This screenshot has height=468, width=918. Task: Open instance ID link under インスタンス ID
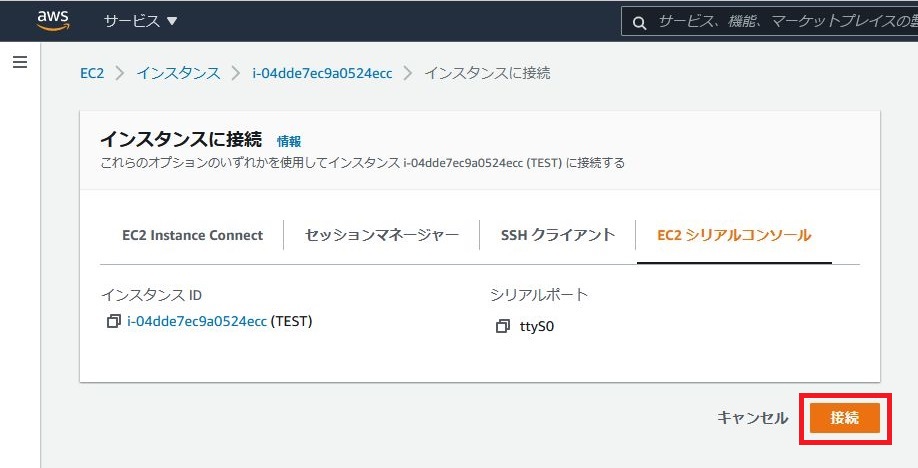[x=197, y=321]
